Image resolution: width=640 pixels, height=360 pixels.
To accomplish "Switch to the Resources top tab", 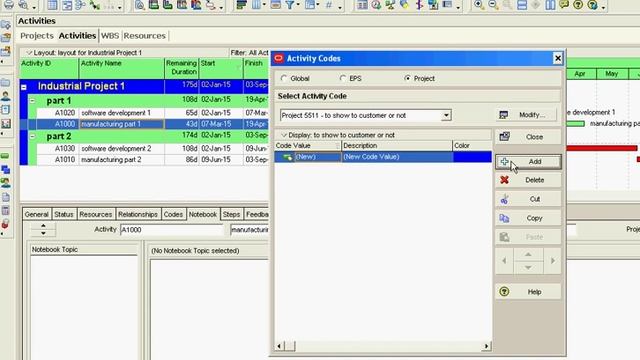I will (144, 36).
